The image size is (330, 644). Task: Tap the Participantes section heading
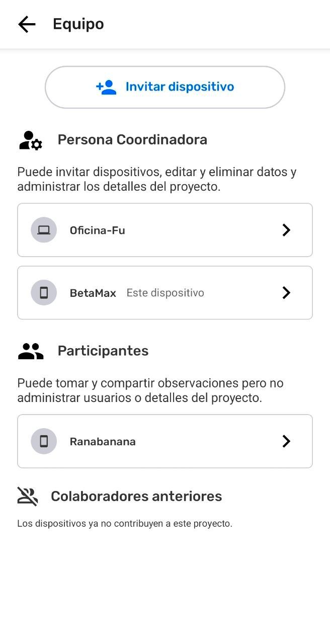103,351
